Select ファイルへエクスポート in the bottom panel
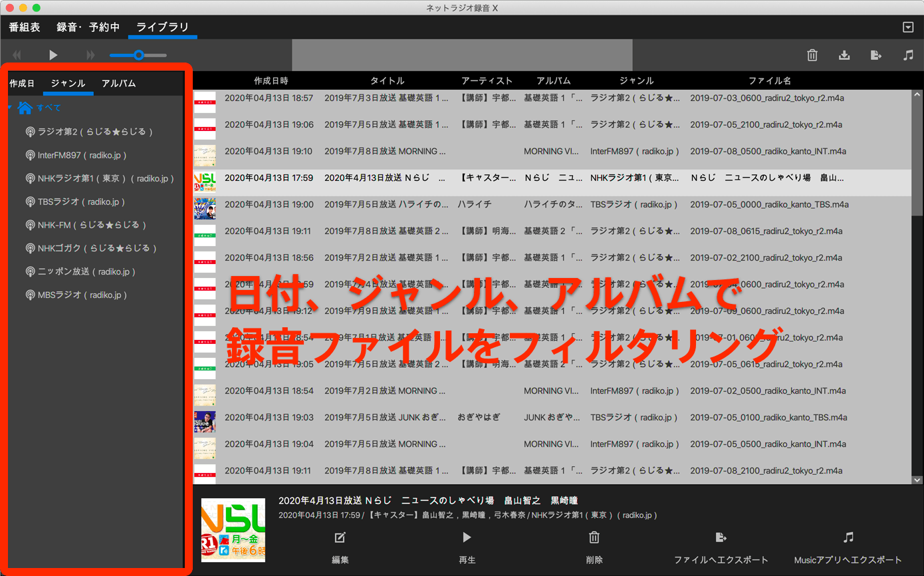The image size is (924, 576). [720, 545]
